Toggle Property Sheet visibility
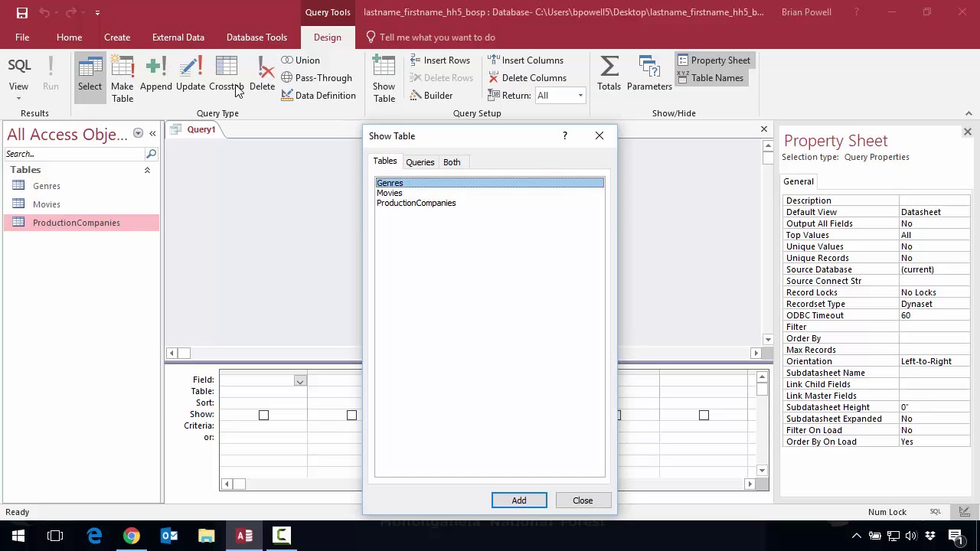 pyautogui.click(x=714, y=60)
